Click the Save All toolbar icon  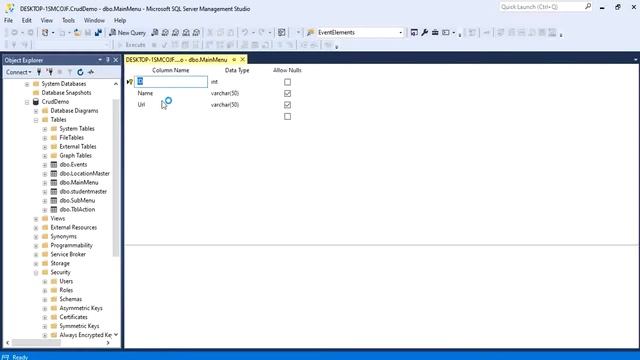pos(98,33)
